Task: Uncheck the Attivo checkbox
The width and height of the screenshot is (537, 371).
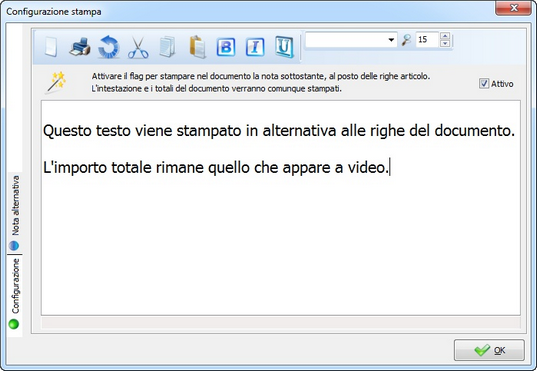Action: 484,84
